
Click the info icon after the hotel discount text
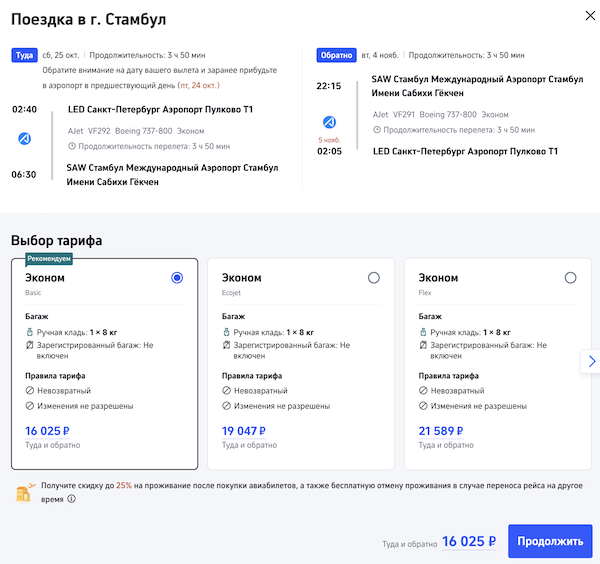tap(71, 498)
